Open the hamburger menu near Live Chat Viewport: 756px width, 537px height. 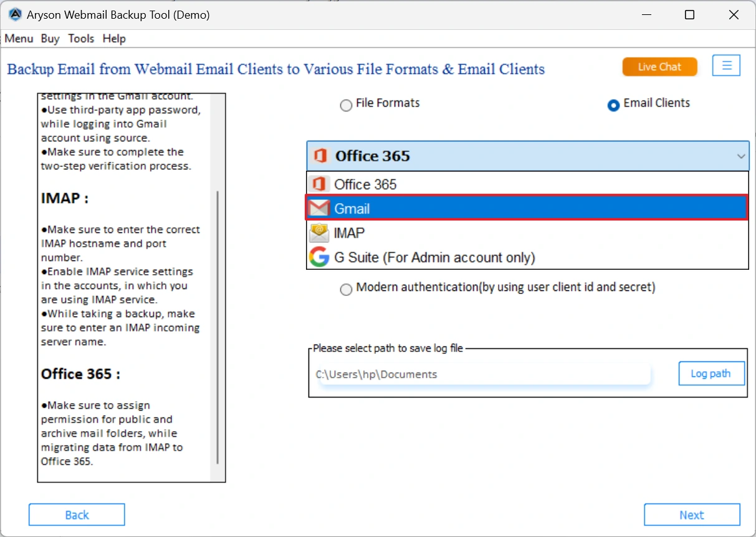tap(726, 65)
